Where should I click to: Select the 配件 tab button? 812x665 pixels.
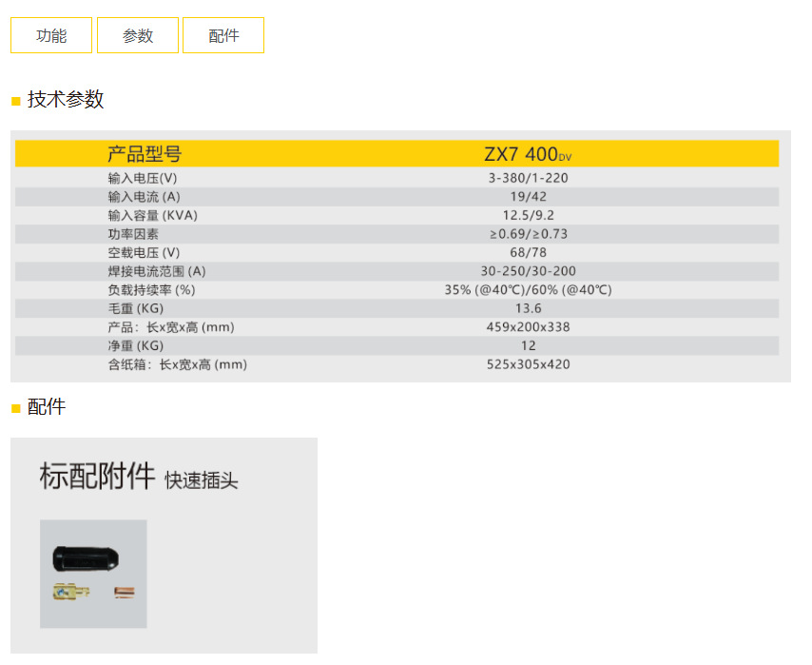coord(223,35)
